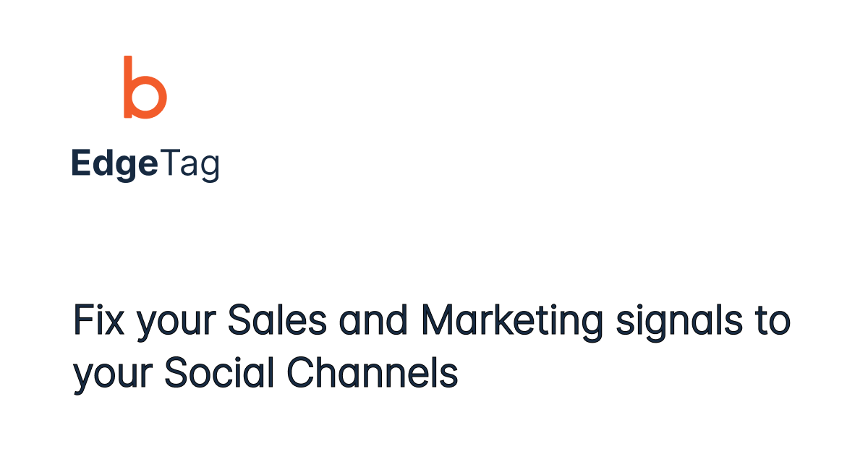Click the bold word Edge in the wordmark
This screenshot has height=454, width=868.
click(x=114, y=166)
